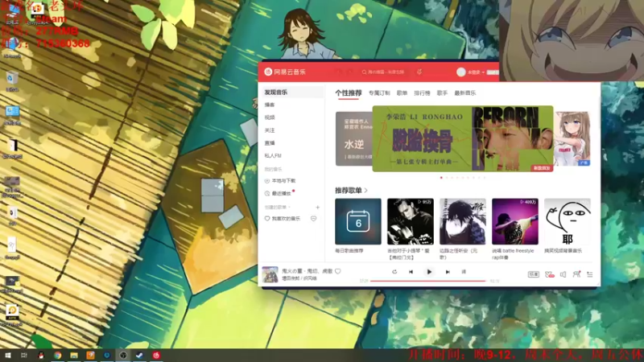The image size is (644, 362).
Task: Click the Task View taskbar icon
Action: [x=24, y=356]
